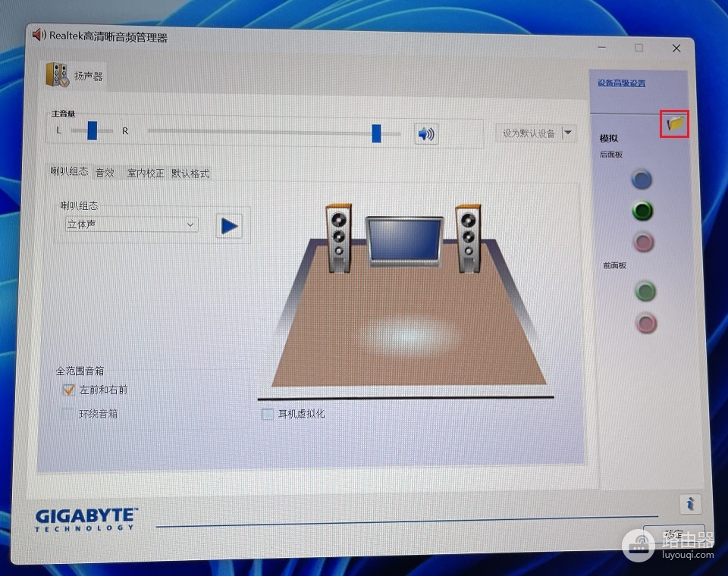Click the pink front panel jack
Viewport: 728px width, 576px height.
pos(646,323)
